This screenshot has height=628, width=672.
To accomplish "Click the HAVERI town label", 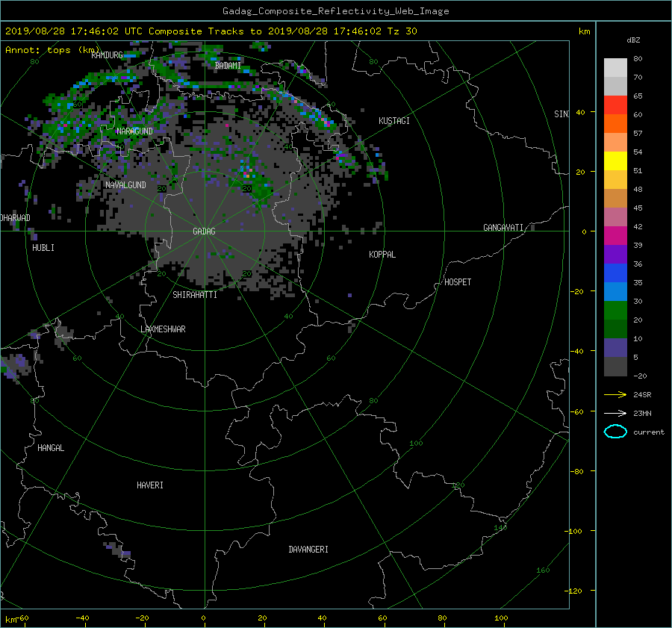I will click(x=150, y=485).
